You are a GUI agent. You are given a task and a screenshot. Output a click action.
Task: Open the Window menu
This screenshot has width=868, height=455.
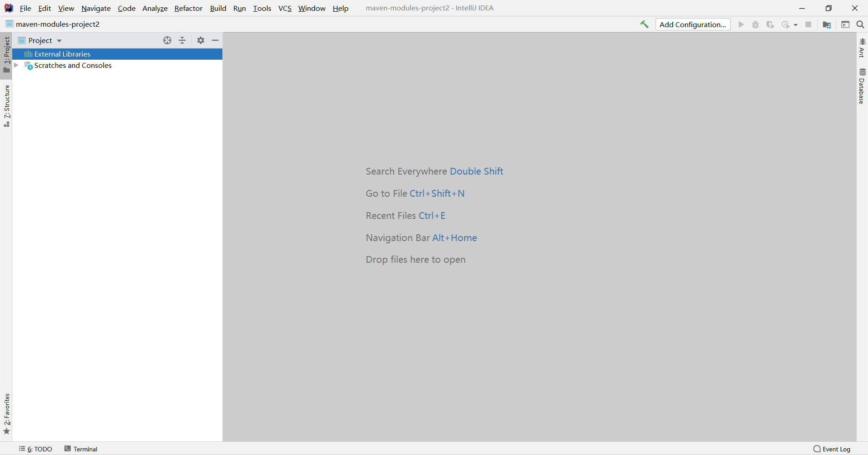tap(312, 8)
